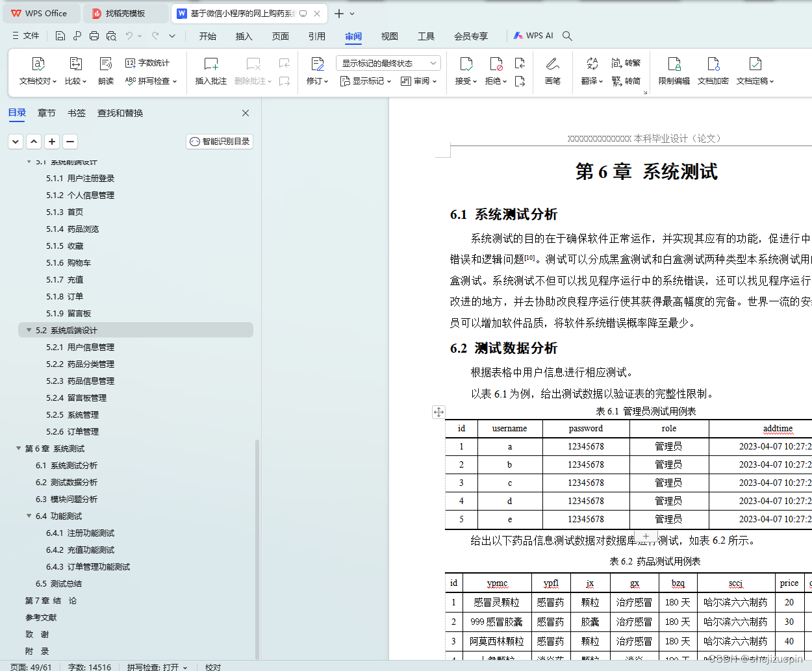Click the 字数统计 word count button

(x=147, y=63)
